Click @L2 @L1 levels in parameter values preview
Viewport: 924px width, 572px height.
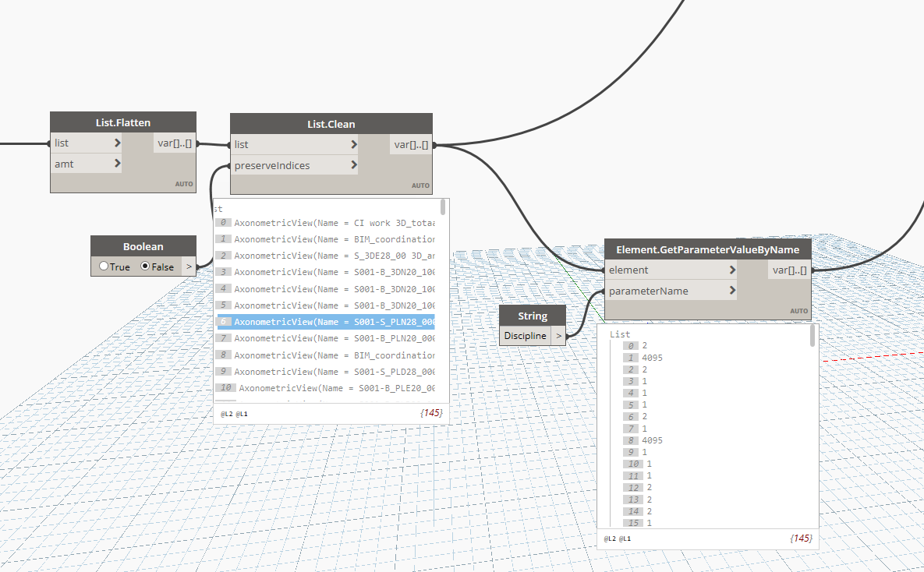(617, 538)
